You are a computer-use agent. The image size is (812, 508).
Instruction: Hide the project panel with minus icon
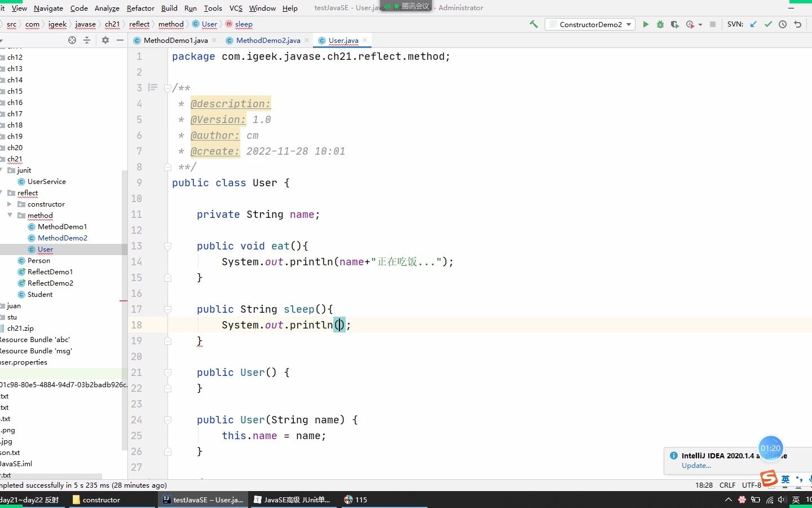(120, 40)
